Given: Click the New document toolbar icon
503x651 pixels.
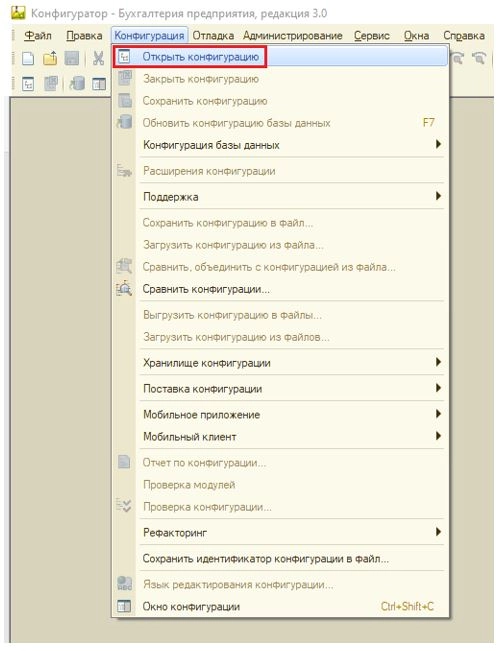Looking at the screenshot, I should point(28,58).
